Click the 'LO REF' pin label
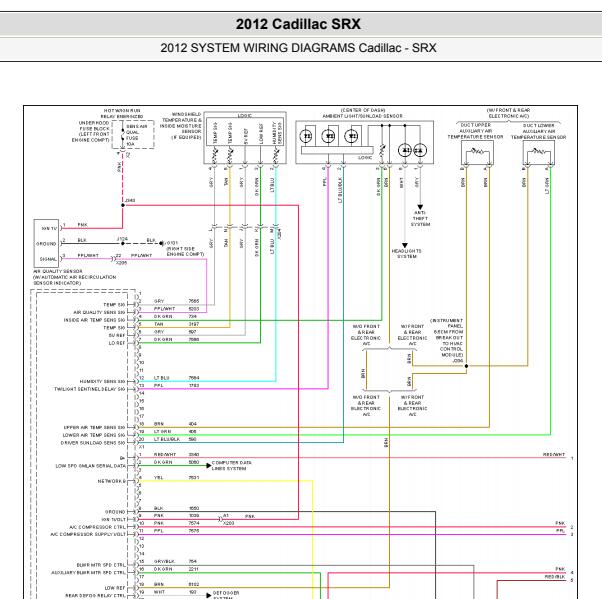 (x=117, y=343)
